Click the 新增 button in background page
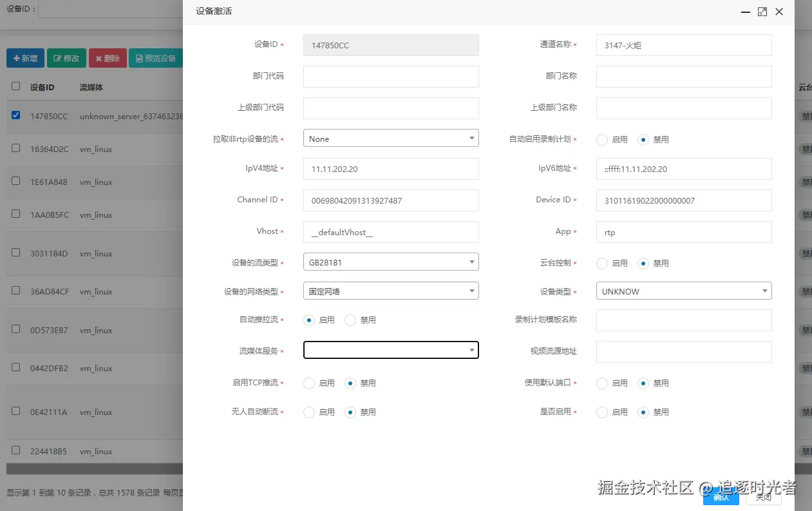This screenshot has width=812, height=511. [x=25, y=58]
